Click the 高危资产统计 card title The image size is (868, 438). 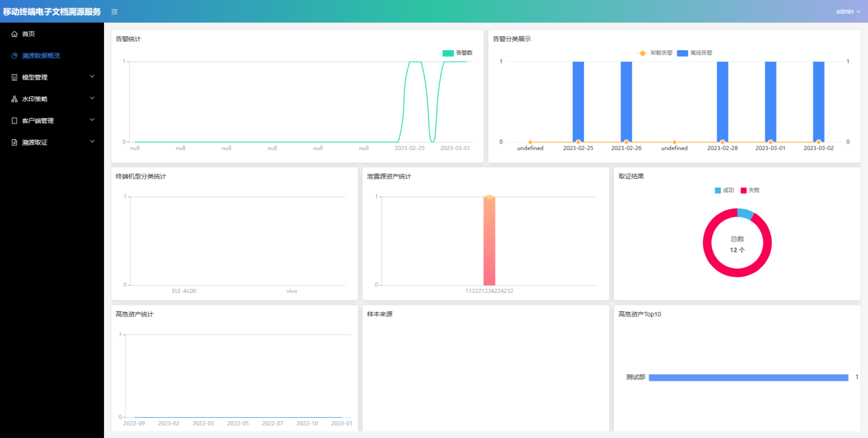click(135, 314)
